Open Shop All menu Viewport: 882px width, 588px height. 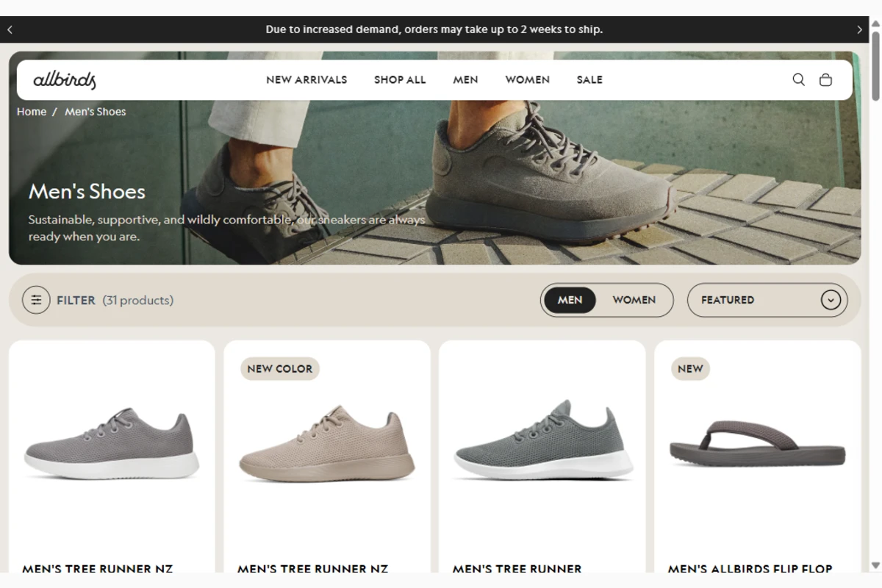coord(400,79)
